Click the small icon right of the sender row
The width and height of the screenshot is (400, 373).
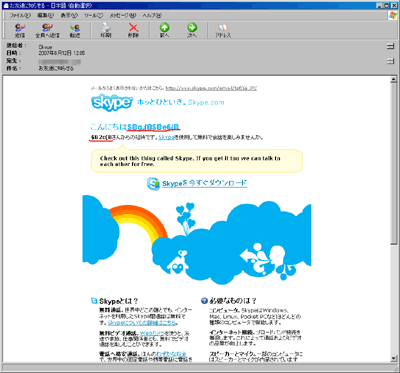390,47
